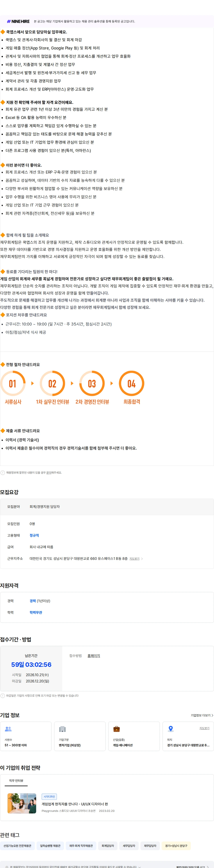
Task: Click the 회계담당자 tag
Action: point(108,845)
